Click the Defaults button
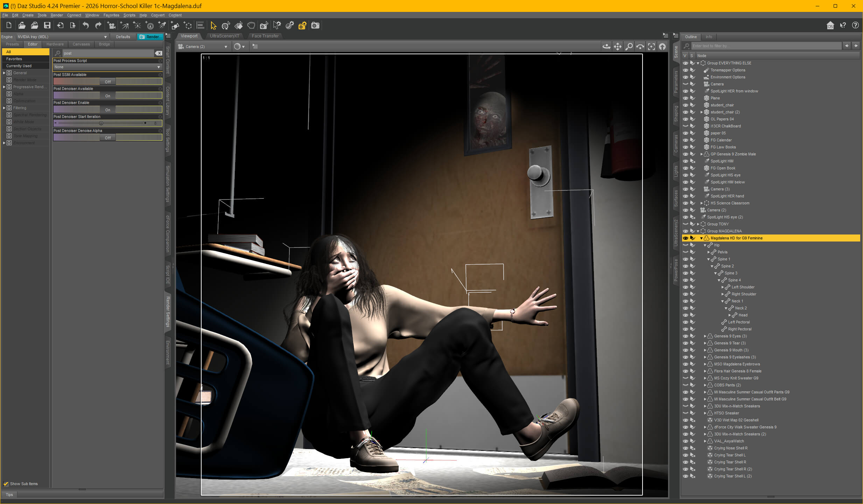This screenshot has height=504, width=863. [123, 37]
